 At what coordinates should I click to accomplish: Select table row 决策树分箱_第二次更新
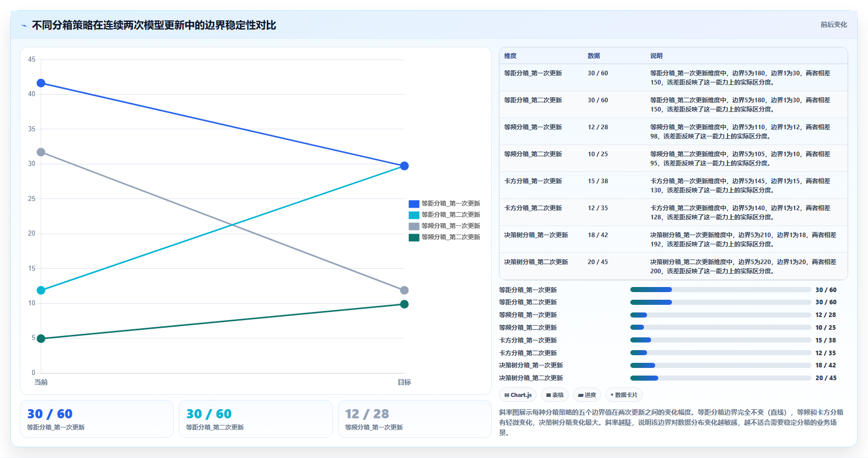(x=674, y=266)
